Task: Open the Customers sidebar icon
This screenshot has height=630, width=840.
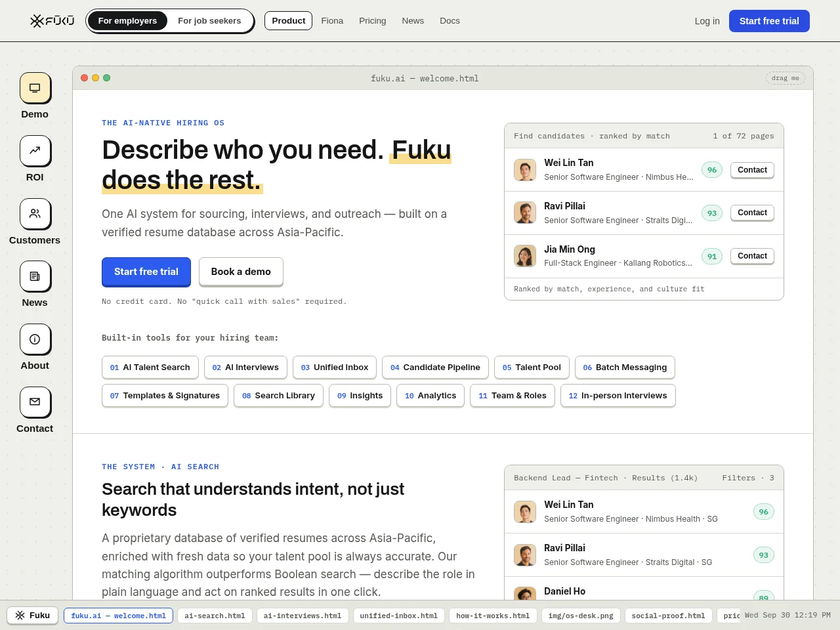Action: tap(35, 214)
